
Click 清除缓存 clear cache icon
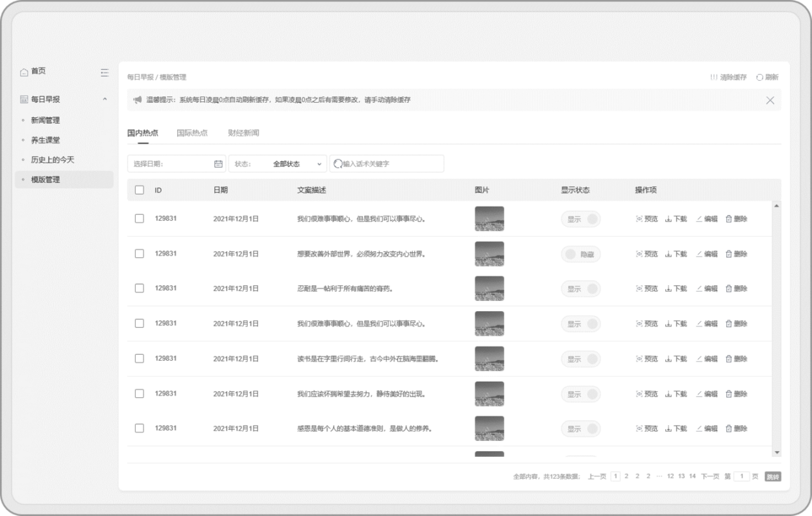(714, 77)
